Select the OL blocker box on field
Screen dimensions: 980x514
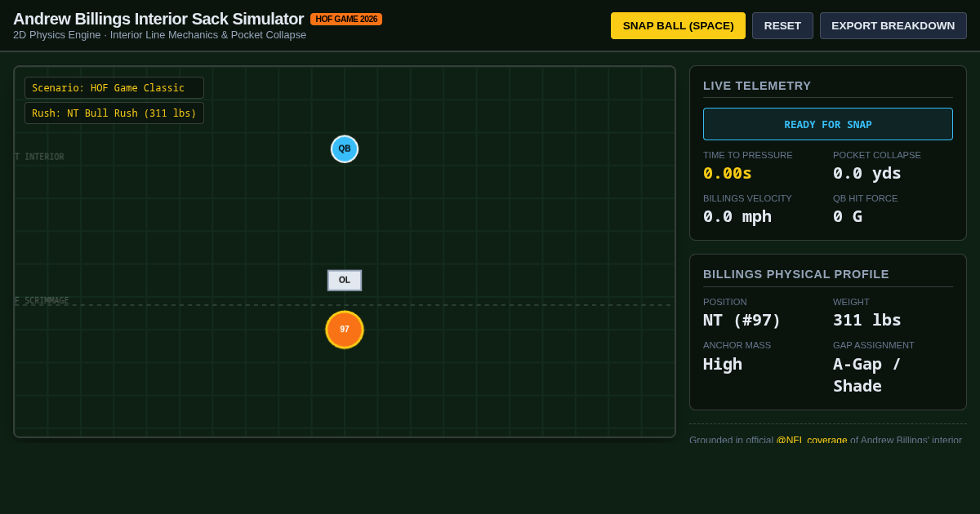coord(345,280)
